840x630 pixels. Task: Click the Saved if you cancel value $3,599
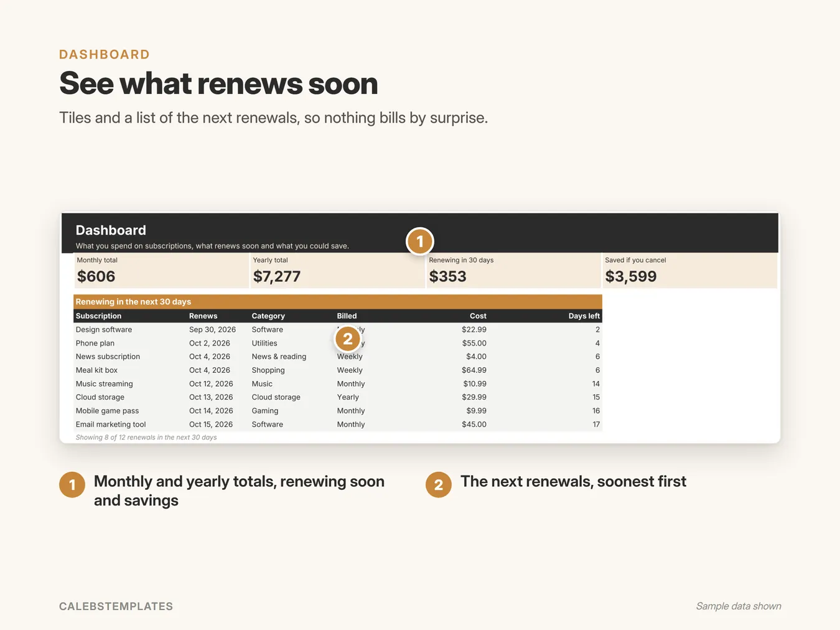(x=630, y=276)
